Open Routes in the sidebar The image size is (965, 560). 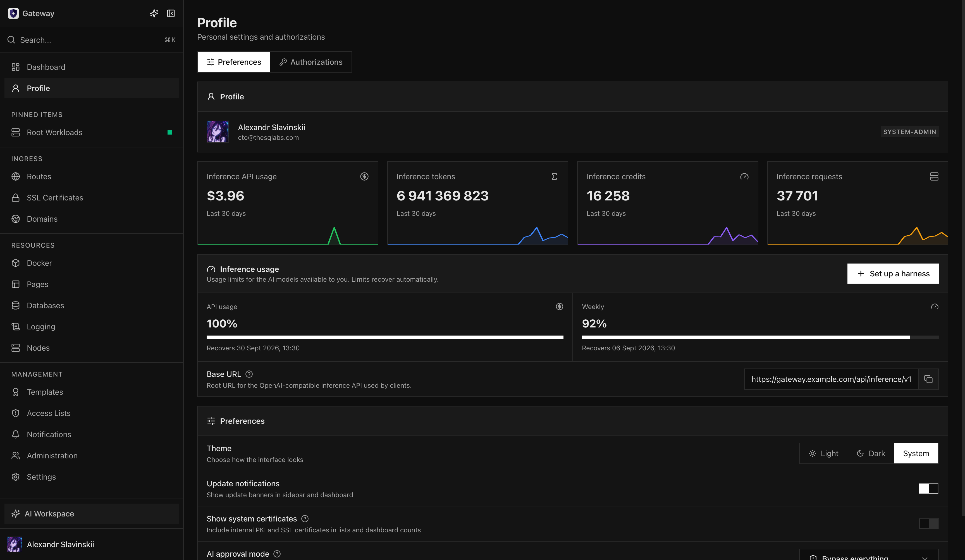pos(92,176)
